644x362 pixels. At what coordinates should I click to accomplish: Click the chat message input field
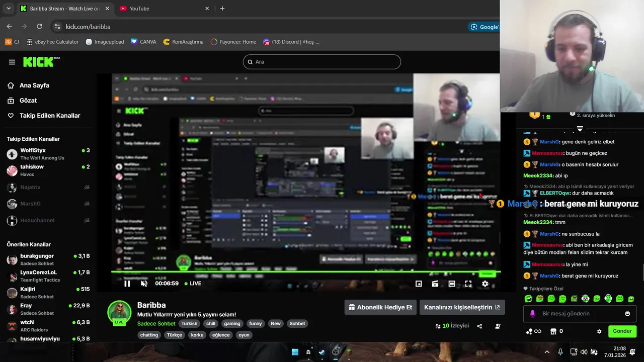click(x=580, y=314)
